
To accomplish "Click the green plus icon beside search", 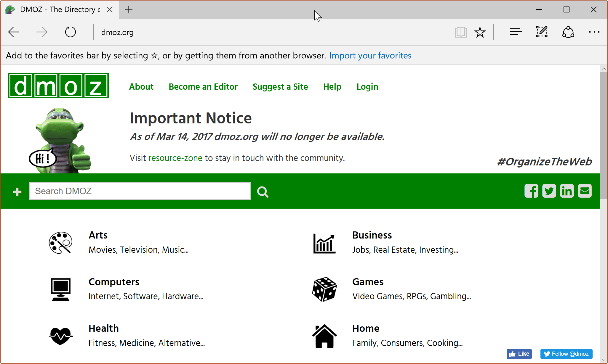I will click(x=17, y=192).
